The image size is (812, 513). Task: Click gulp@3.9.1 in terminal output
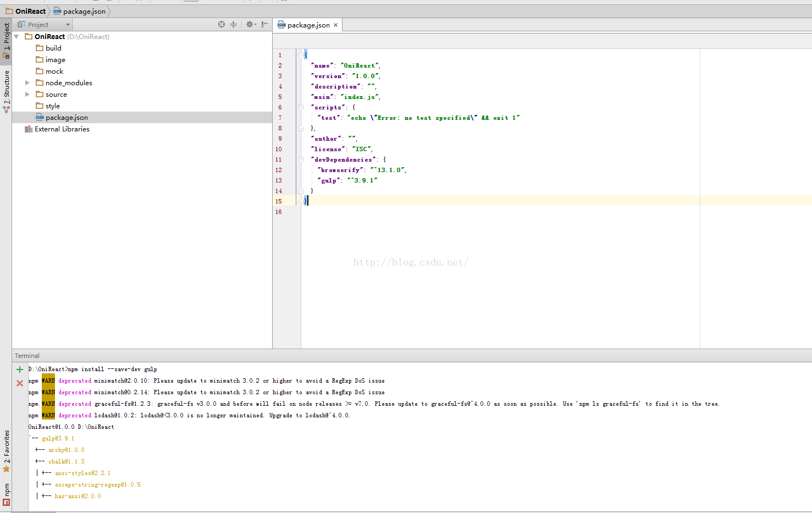[x=58, y=438]
